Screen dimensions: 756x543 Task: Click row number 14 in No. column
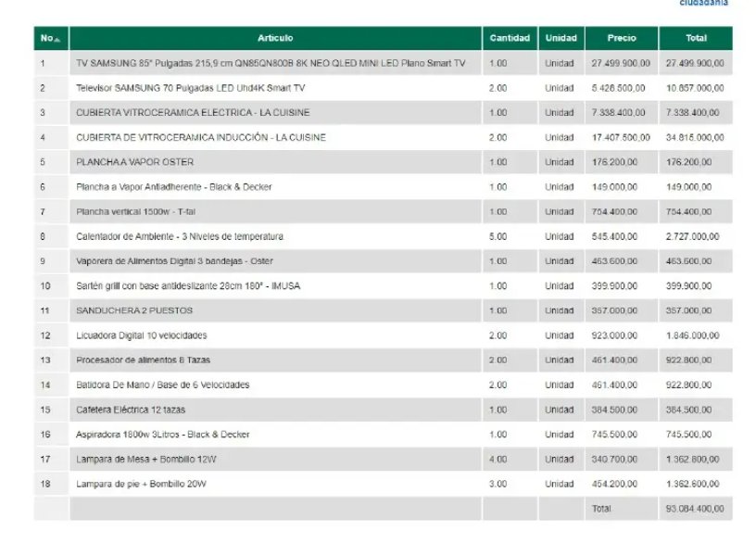click(x=45, y=385)
